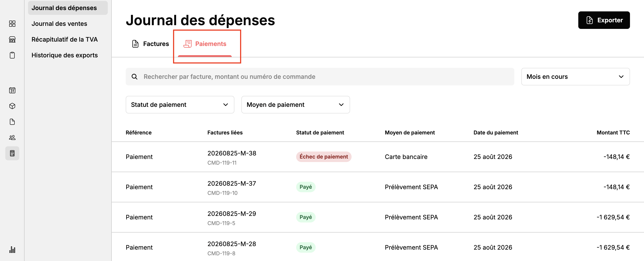
Task: Click Statut de paiement column header
Action: (320, 132)
